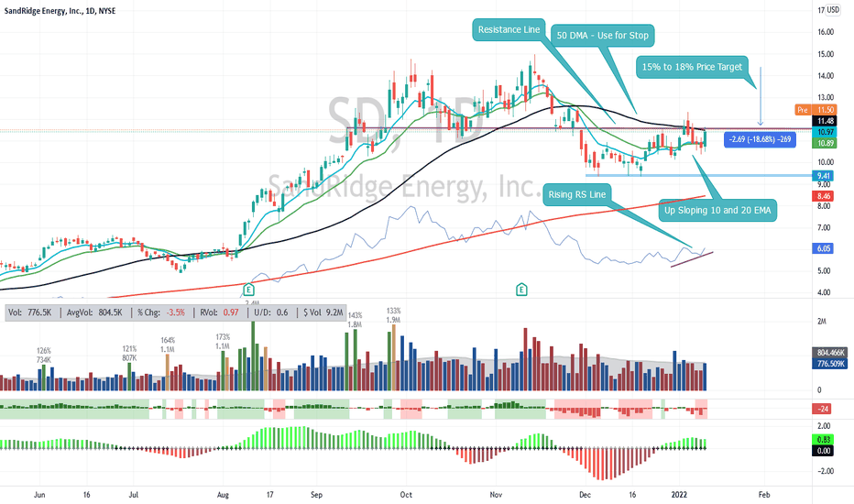Viewport: 854px width, 504px height.
Task: Click the -2.69 (-18.68%) -269 measurement label
Action: coord(760,139)
